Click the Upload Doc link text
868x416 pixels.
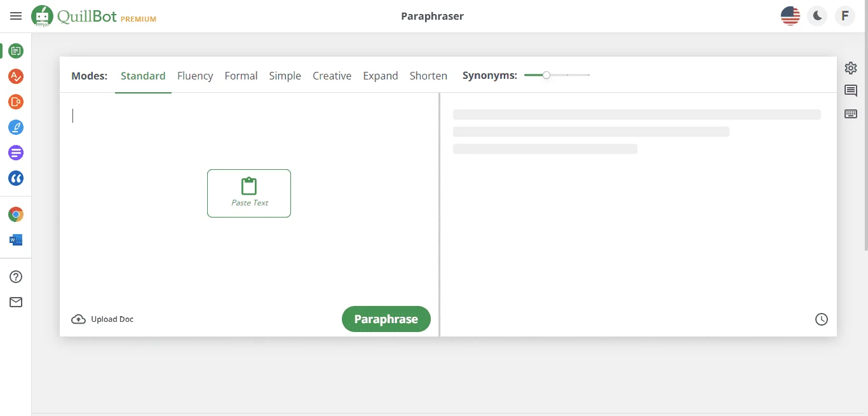click(112, 319)
